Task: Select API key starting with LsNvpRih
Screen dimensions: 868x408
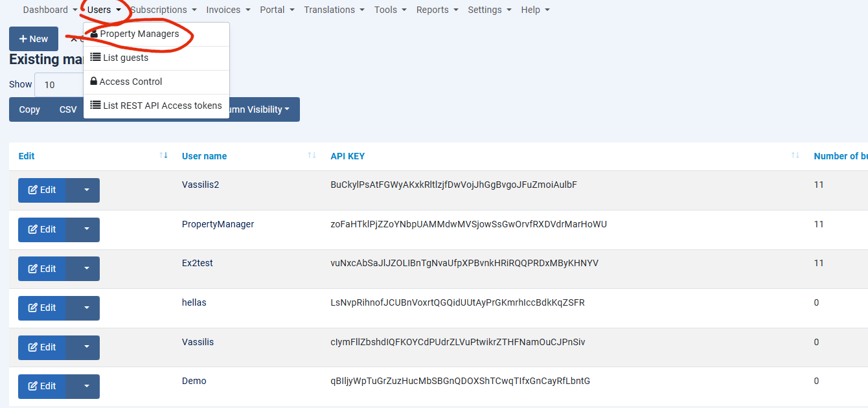Action: tap(457, 302)
